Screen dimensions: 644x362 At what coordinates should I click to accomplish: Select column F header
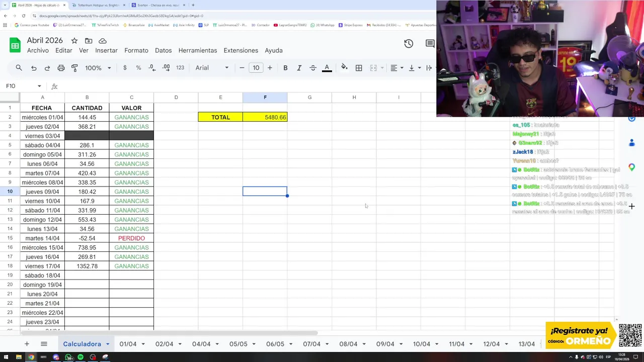(x=265, y=97)
